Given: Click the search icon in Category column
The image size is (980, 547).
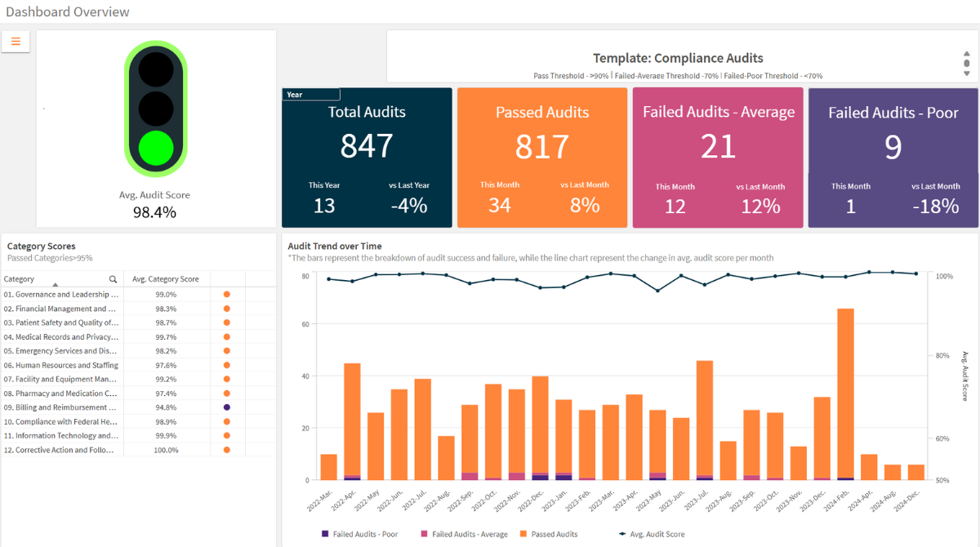Looking at the screenshot, I should (113, 279).
